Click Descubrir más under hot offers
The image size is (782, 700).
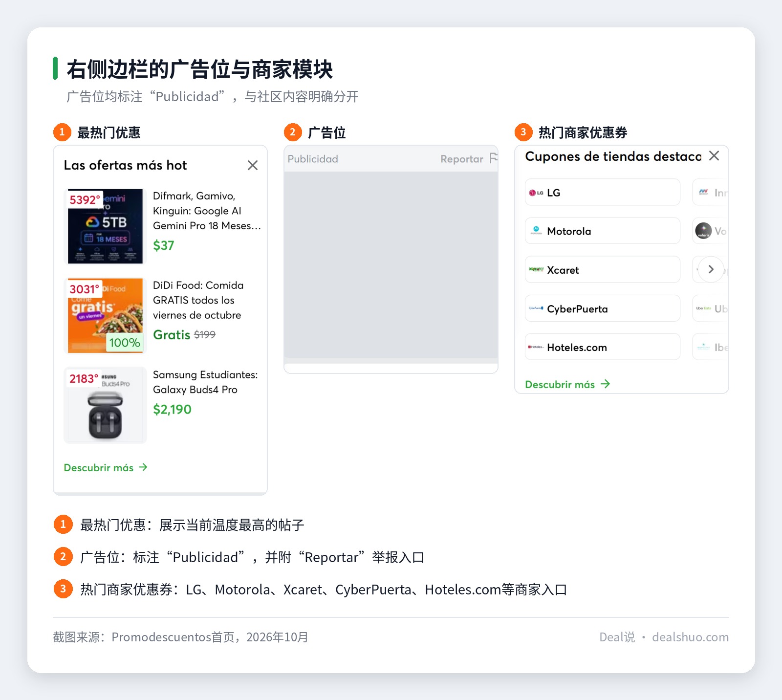[106, 468]
